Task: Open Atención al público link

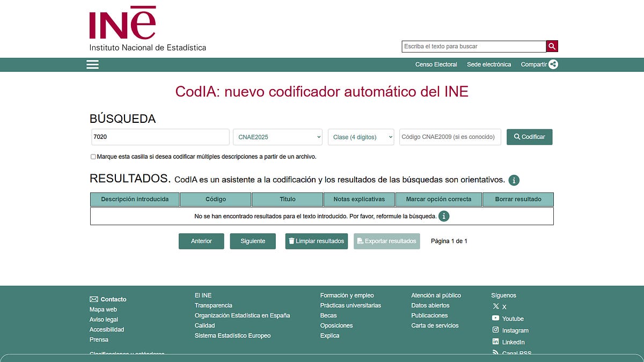Action: point(436,295)
